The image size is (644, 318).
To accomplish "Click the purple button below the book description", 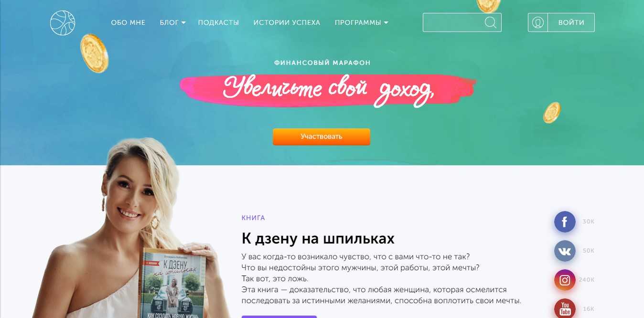I will [279, 317].
